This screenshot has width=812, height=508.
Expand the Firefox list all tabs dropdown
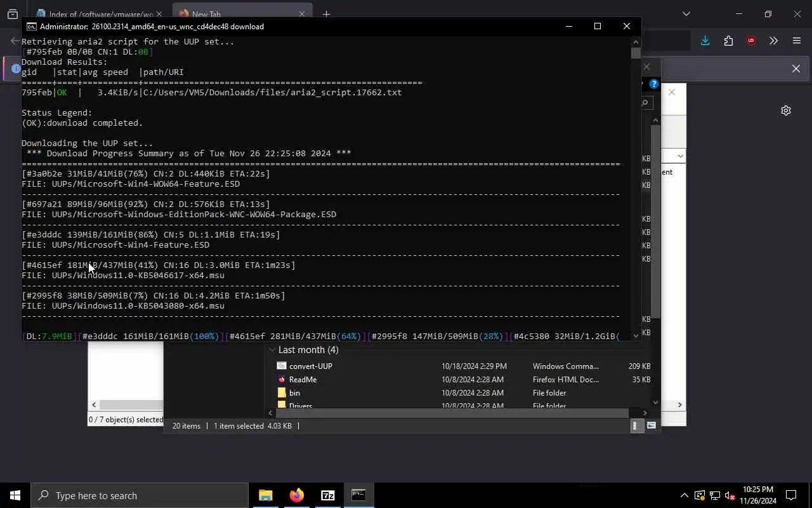point(686,14)
